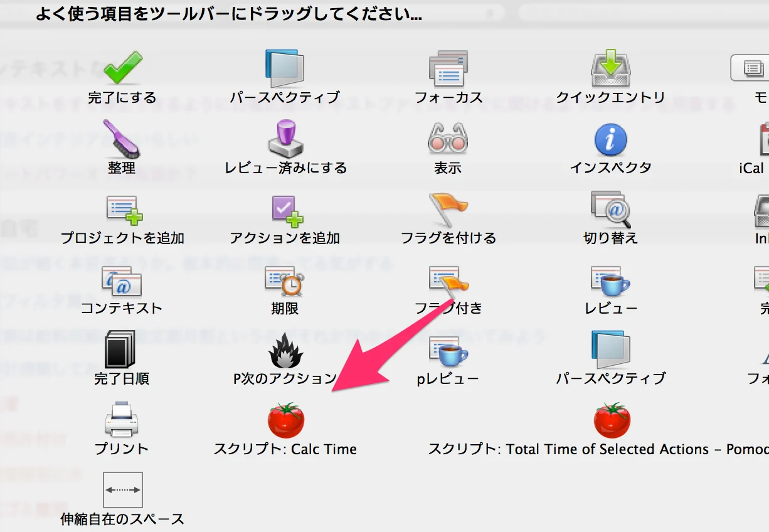Select the アクションを追加 checkbox-plus icon
769x532 pixels.
point(287,211)
